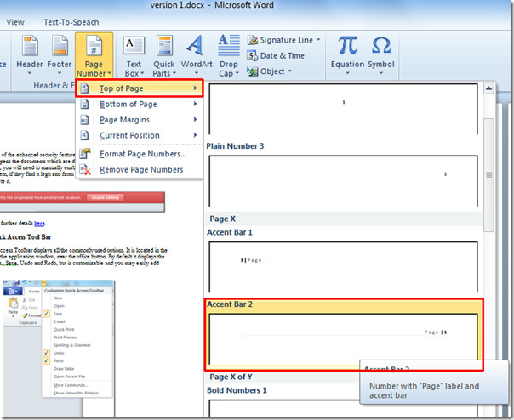Expand the Signature Line dropdown arrow
514x420 pixels.
(x=318, y=40)
